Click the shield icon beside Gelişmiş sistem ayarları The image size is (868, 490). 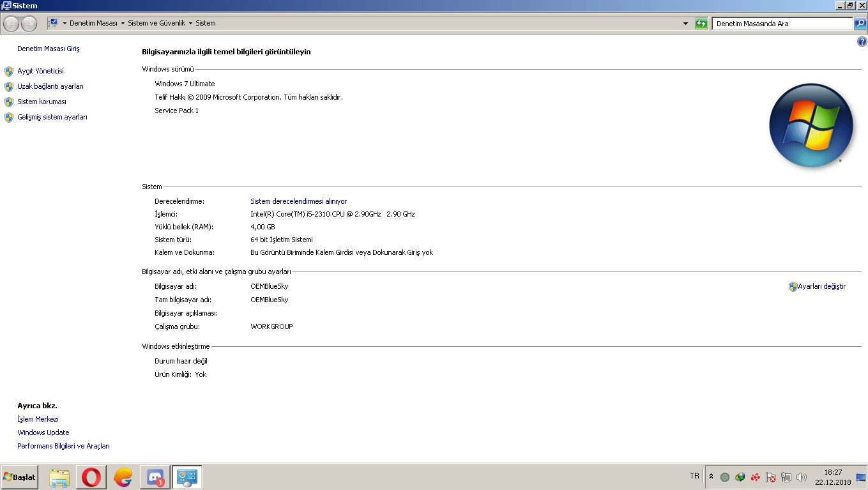pyautogui.click(x=9, y=118)
